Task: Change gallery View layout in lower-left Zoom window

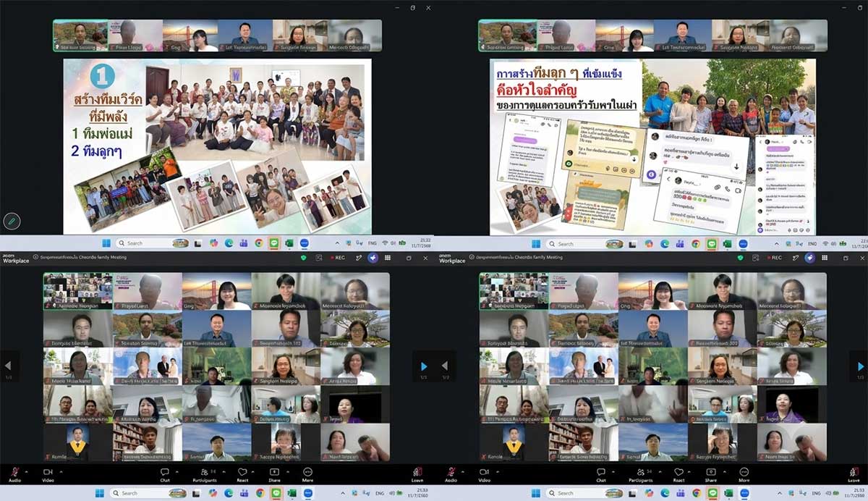Action: point(388,258)
